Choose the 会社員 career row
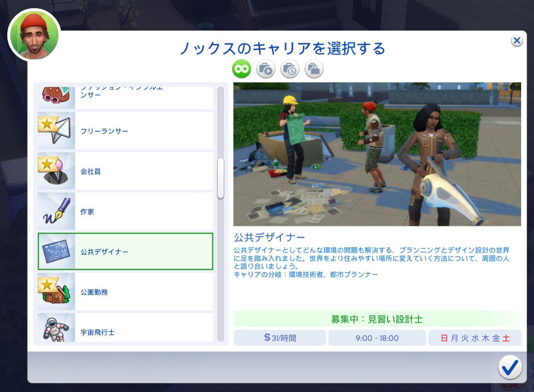534x392 pixels. coord(125,171)
